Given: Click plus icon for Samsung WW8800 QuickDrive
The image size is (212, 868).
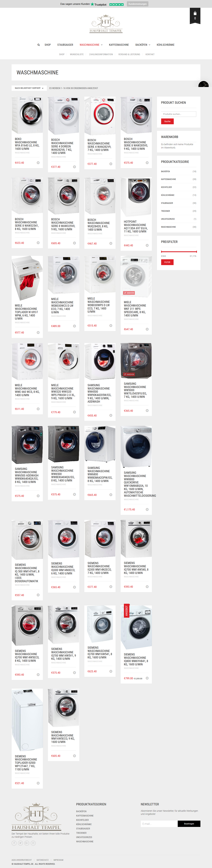Looking at the screenshot, I should click(147, 509).
